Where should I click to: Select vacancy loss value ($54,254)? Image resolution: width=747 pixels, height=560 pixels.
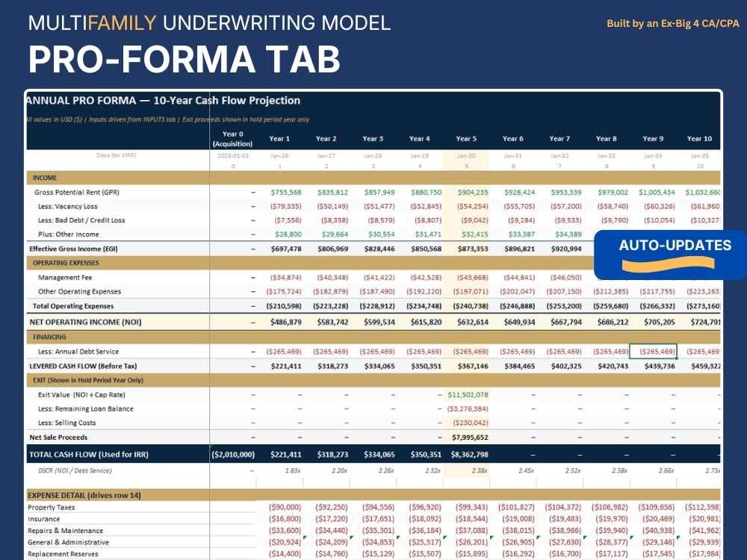click(x=473, y=206)
